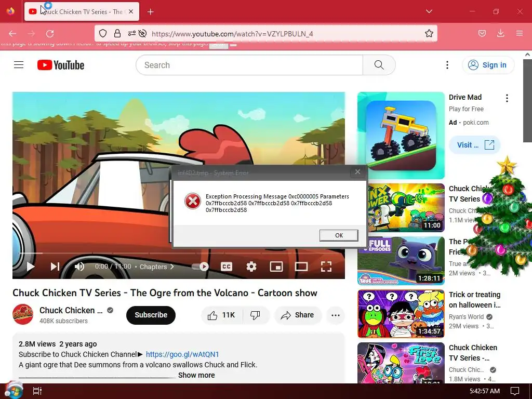The width and height of the screenshot is (532, 399).
Task: Open the tracking protection shield icon
Action: coord(103,33)
